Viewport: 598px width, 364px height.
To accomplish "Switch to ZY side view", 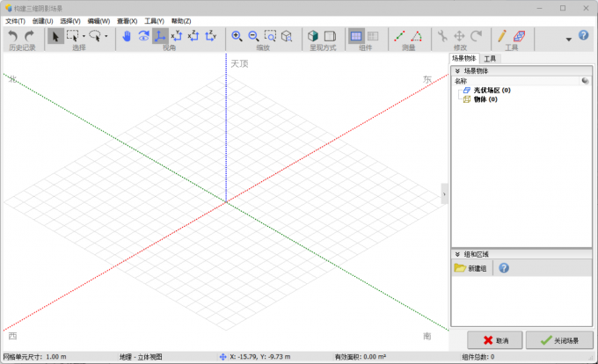I will [210, 36].
